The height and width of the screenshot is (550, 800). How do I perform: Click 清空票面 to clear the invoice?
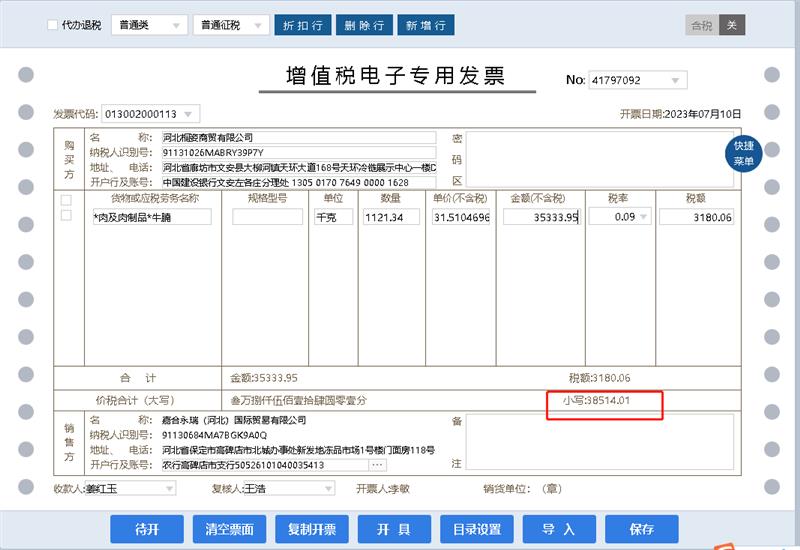click(229, 529)
